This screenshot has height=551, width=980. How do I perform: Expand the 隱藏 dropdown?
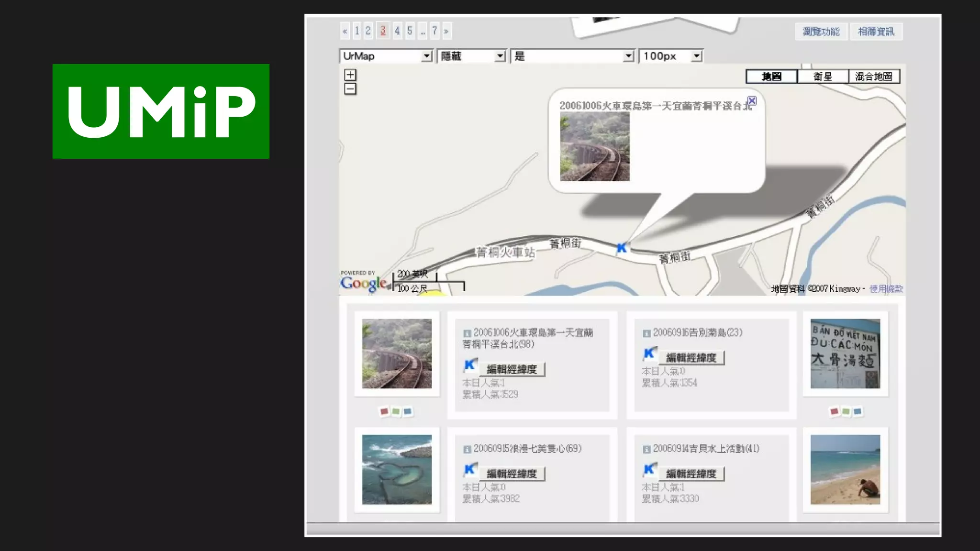[x=500, y=56]
